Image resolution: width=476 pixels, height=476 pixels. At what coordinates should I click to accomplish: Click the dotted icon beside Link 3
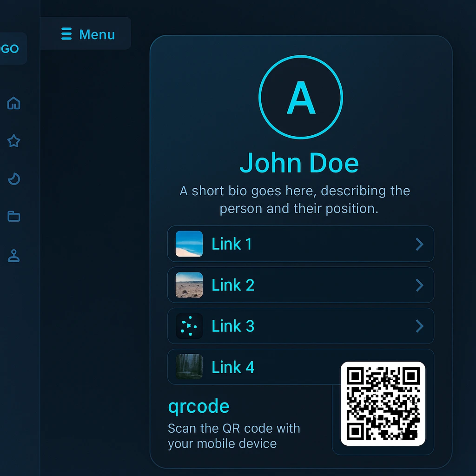click(x=189, y=326)
